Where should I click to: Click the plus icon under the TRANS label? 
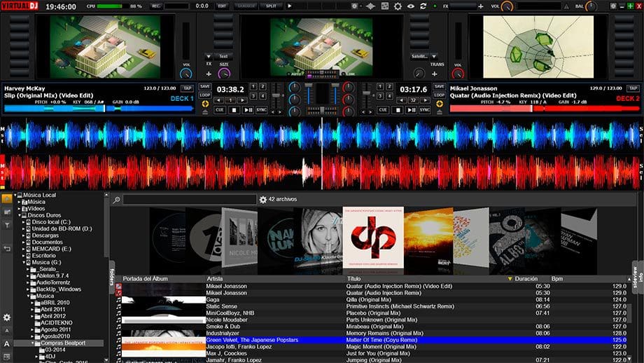435,74
